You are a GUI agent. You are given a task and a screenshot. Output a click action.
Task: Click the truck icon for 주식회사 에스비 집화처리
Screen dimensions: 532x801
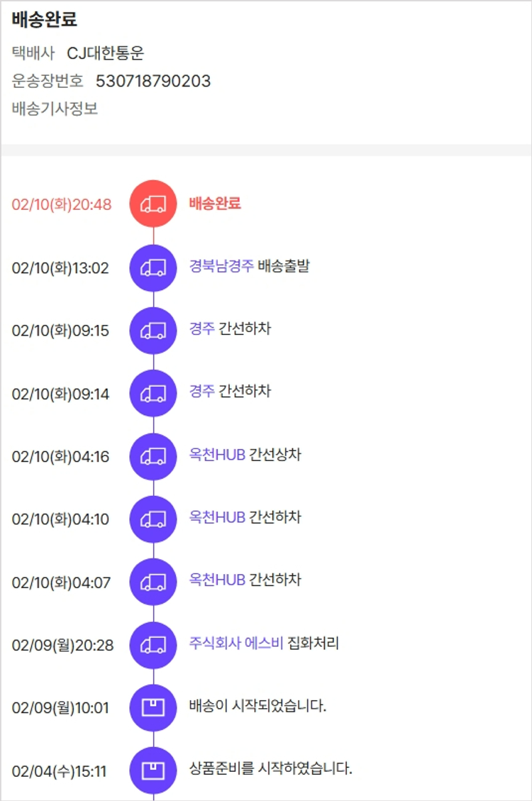point(153,644)
